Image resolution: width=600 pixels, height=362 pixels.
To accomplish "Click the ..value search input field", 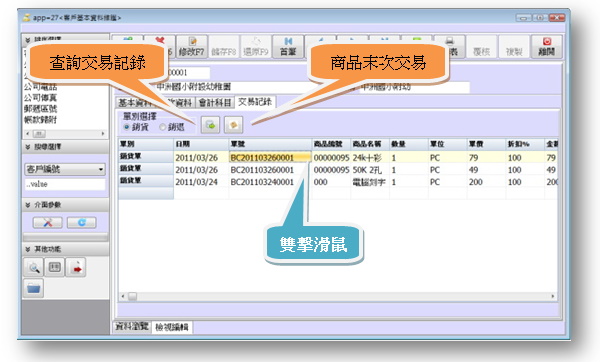I will coord(65,184).
